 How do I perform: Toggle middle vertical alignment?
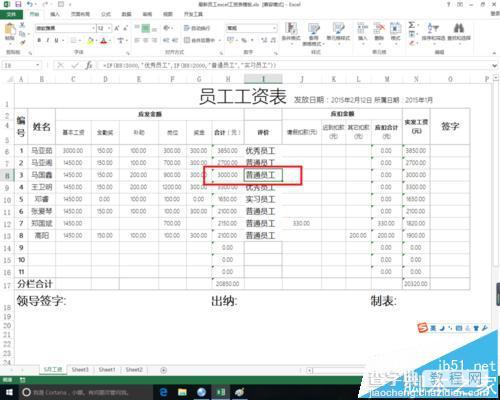coord(146,28)
